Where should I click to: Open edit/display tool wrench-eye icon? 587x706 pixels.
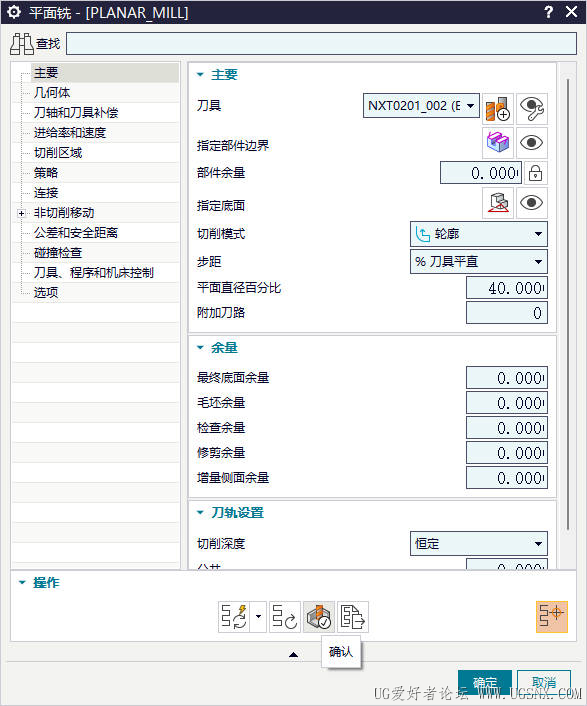pyautogui.click(x=532, y=109)
